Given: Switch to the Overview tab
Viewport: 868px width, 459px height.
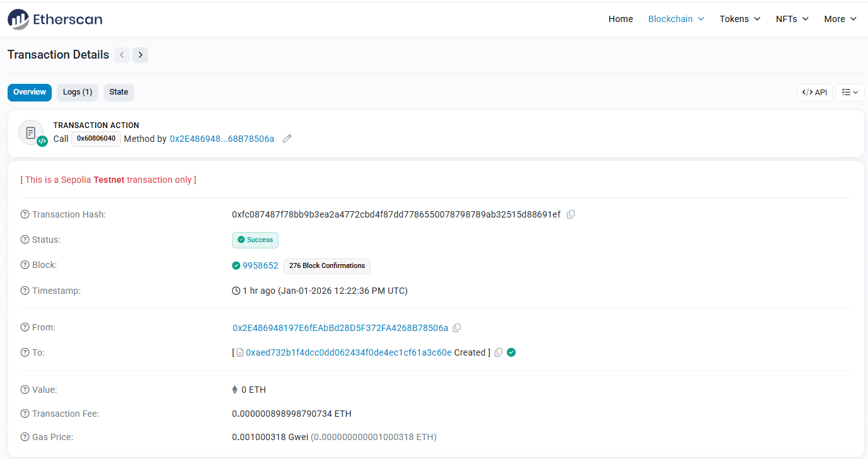Looking at the screenshot, I should (30, 92).
